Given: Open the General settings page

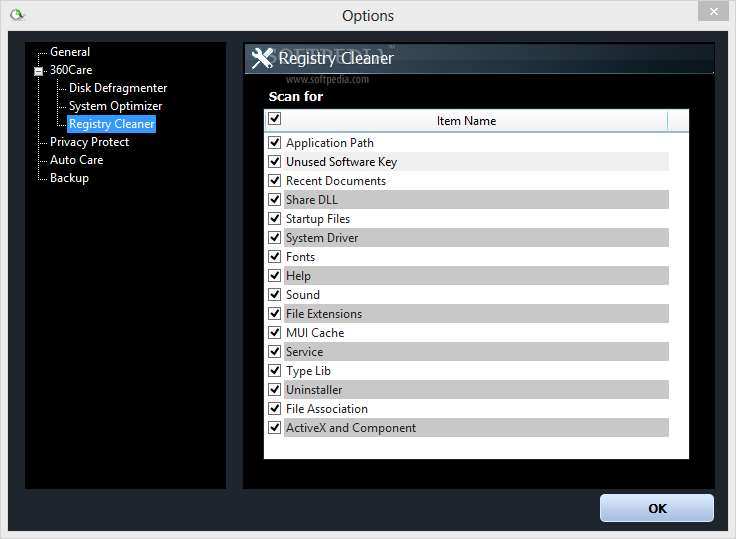Looking at the screenshot, I should [70, 52].
